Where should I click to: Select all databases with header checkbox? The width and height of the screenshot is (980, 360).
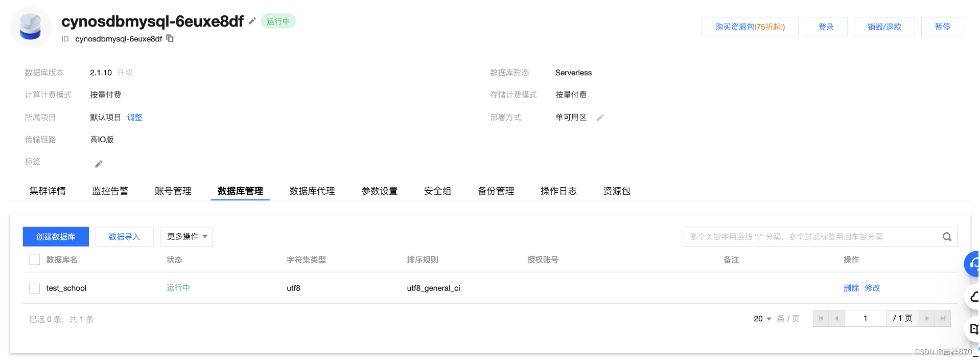point(34,260)
